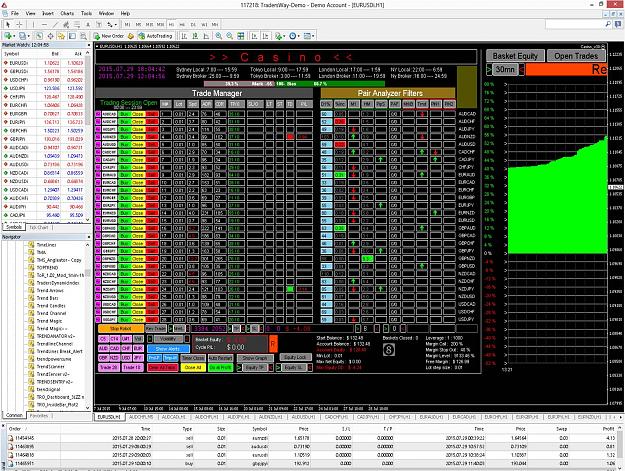Toggle the pink box beside AUDCAD row
Viewport: 625px width, 471px height.
(x=98, y=114)
